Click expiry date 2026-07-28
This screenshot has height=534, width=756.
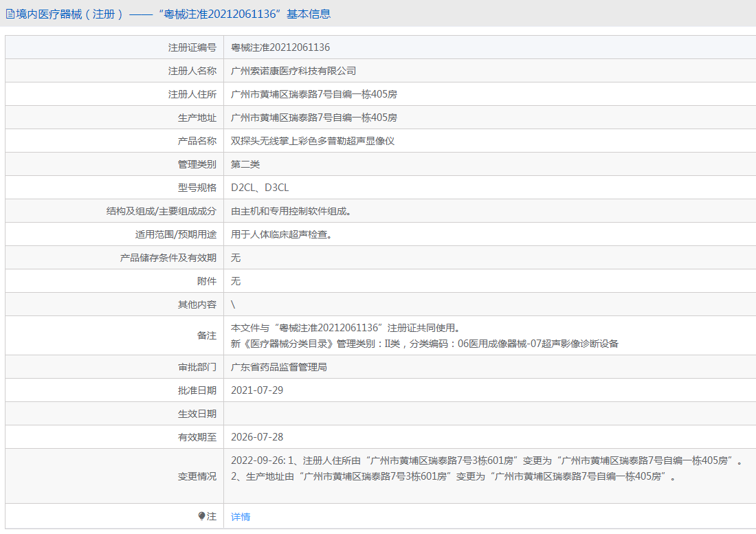(x=257, y=437)
